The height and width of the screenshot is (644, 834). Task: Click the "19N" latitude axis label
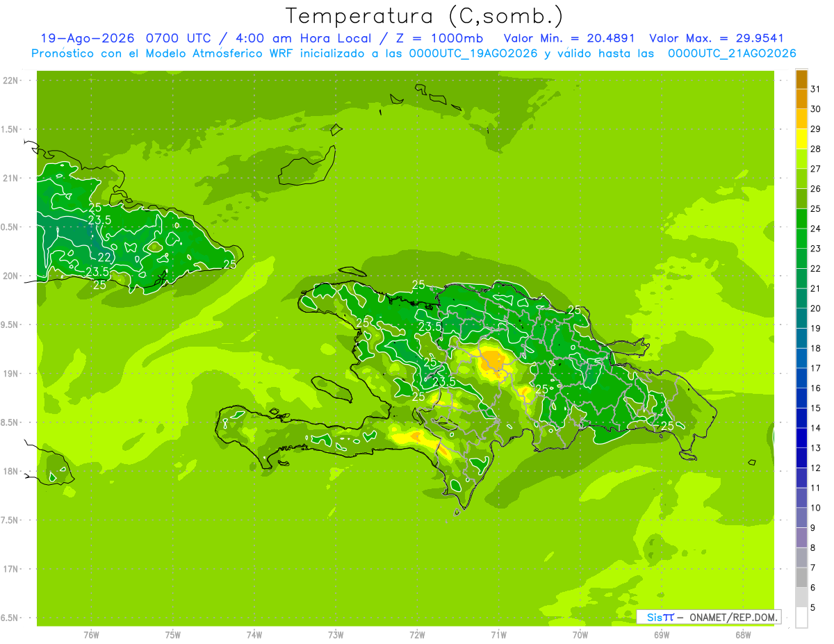[x=12, y=374]
